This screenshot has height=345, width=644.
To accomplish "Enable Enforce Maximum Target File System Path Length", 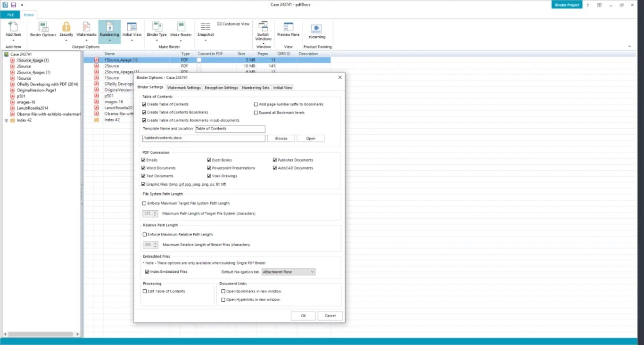I will click(x=145, y=203).
